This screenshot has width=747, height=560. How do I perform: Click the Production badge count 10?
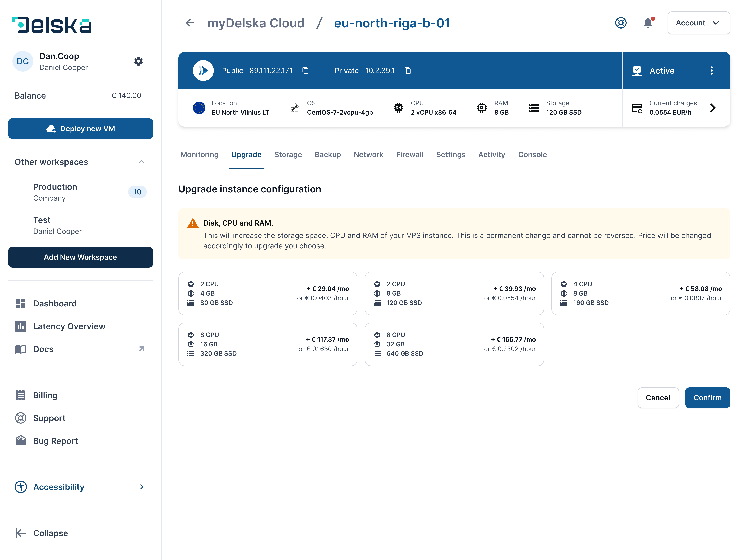(x=137, y=192)
